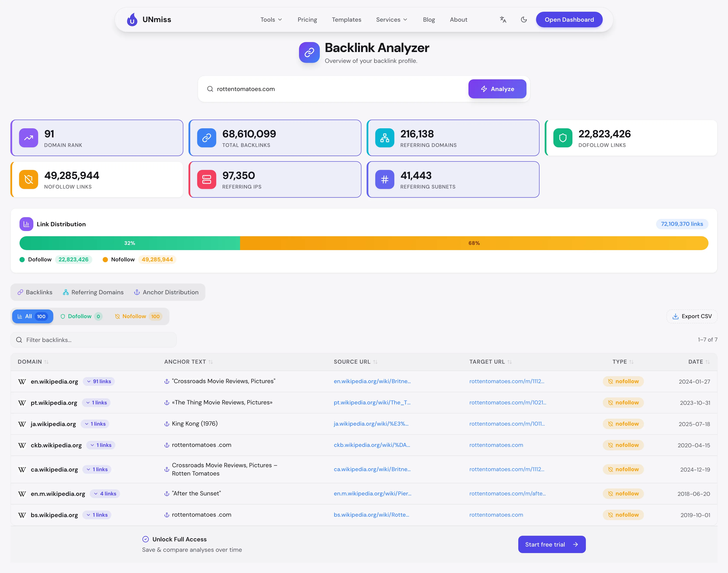Sort by Date column arrows

tap(708, 362)
